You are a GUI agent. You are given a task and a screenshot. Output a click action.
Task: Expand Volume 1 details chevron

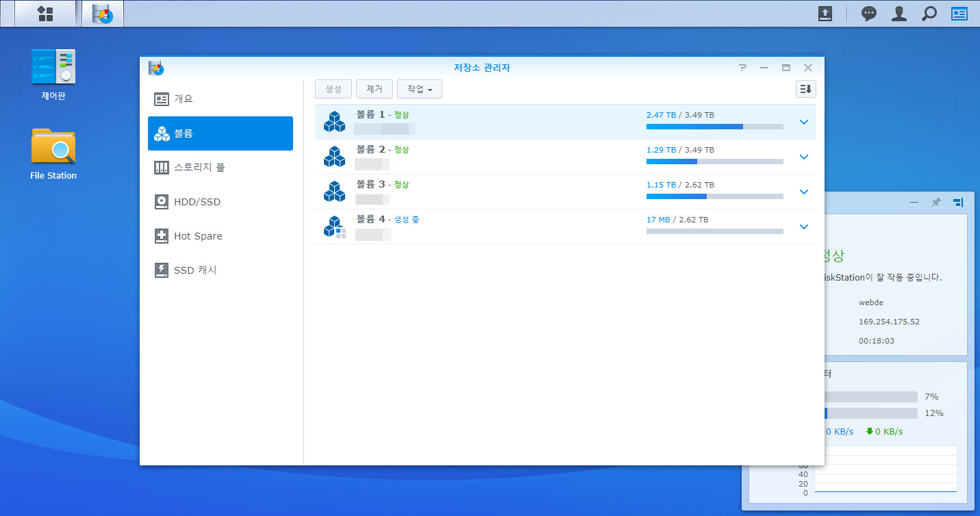tap(804, 122)
